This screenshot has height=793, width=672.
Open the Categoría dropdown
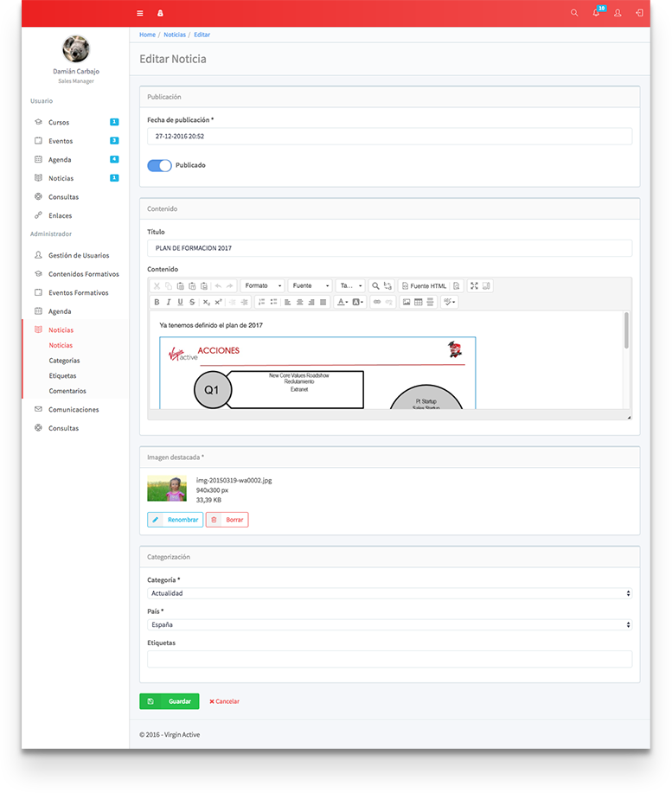click(389, 593)
